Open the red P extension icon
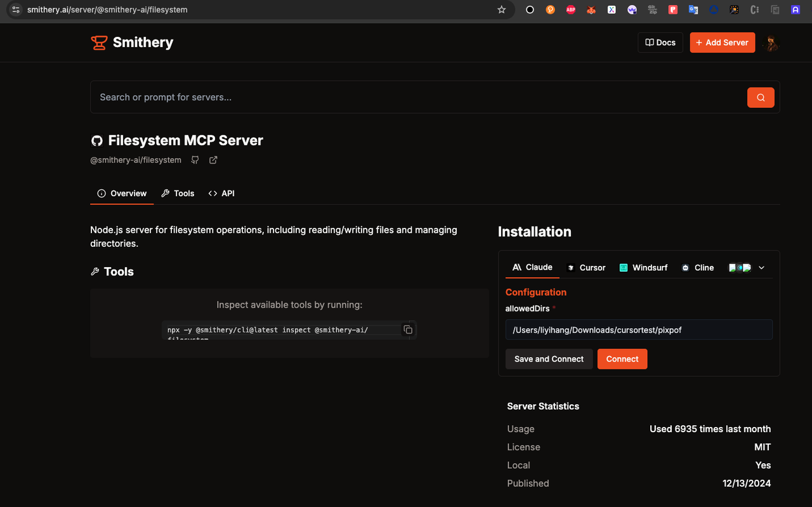 pos(673,10)
